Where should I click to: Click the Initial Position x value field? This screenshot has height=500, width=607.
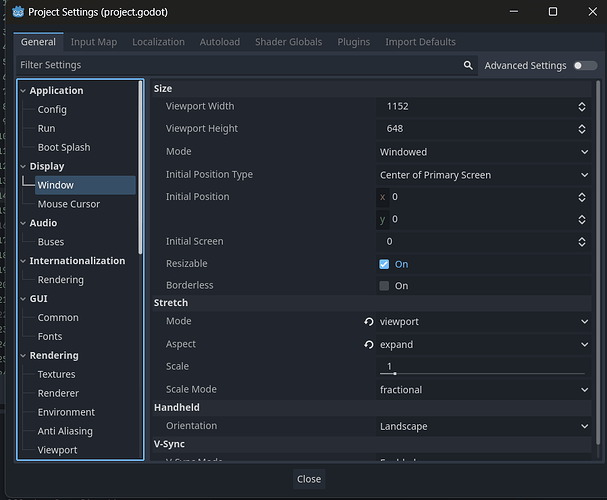pos(483,197)
